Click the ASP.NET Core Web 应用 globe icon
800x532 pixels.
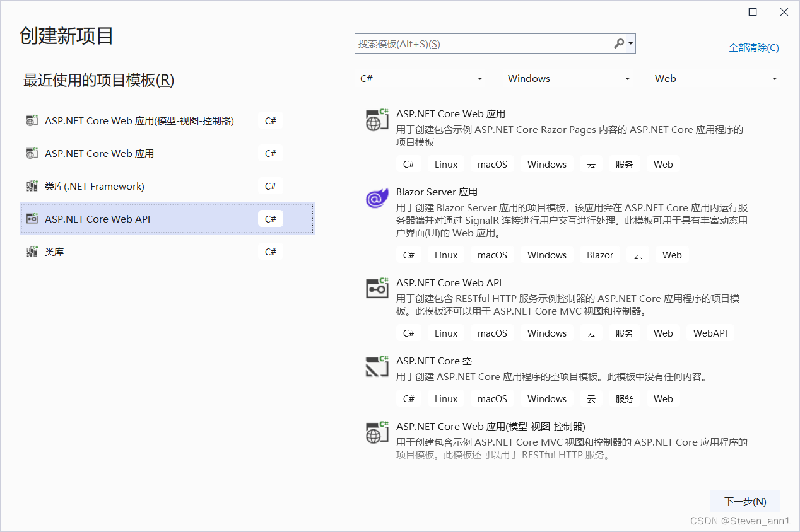point(377,120)
